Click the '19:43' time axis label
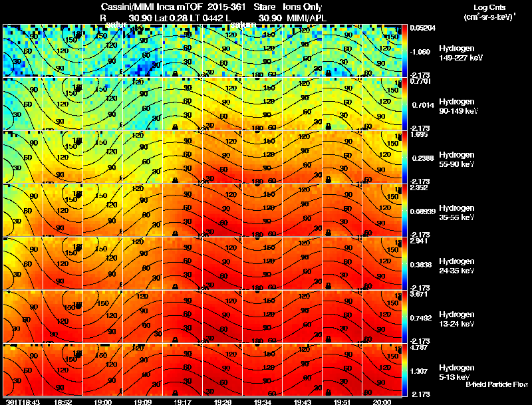Screen dimensions: 532x405 tap(303, 402)
